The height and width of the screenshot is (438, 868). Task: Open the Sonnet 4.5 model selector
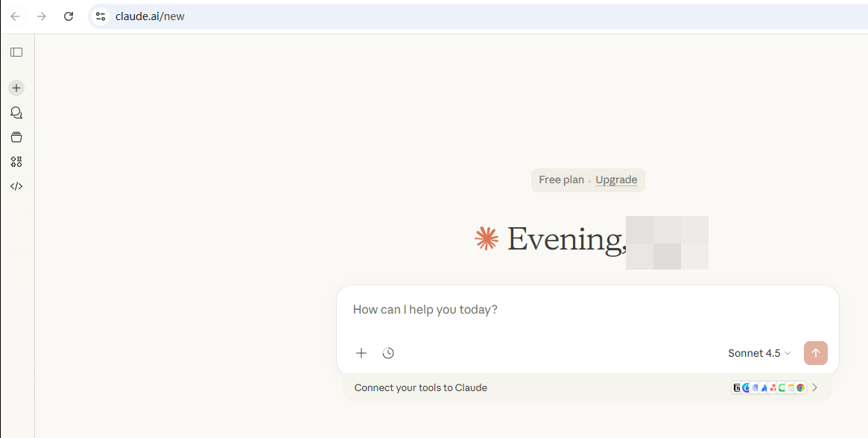tap(759, 353)
